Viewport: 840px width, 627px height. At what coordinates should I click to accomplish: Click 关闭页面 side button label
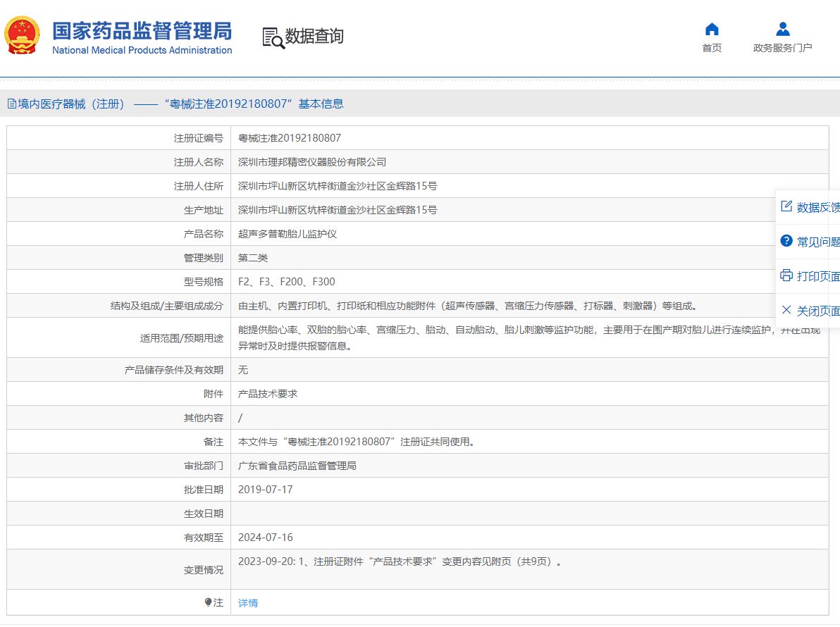coord(818,311)
